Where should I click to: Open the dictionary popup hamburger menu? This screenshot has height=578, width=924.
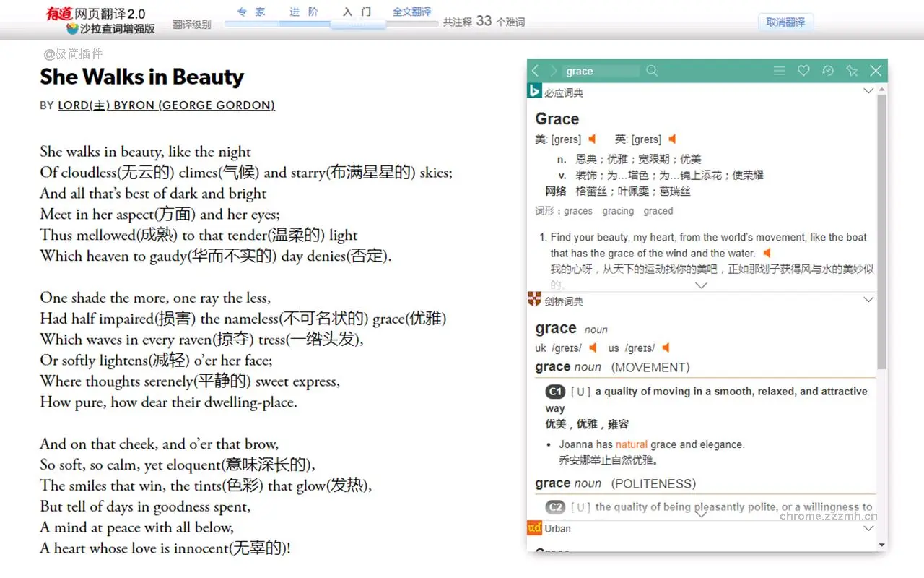click(780, 70)
